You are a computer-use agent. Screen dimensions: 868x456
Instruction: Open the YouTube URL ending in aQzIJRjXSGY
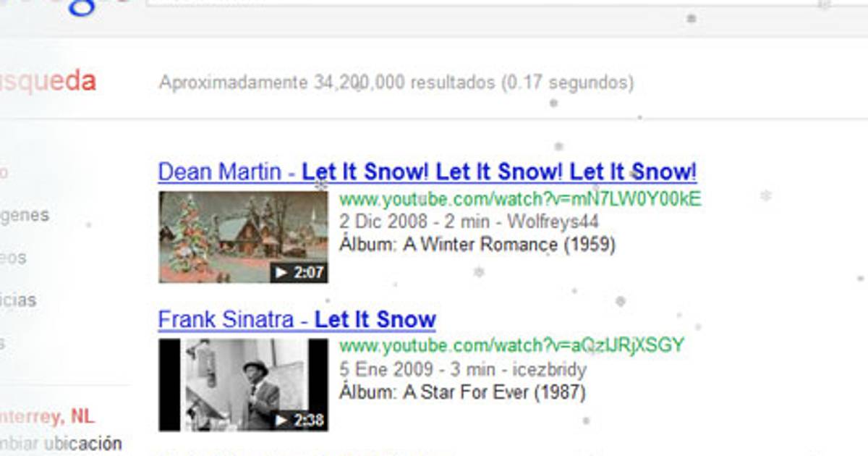point(511,345)
